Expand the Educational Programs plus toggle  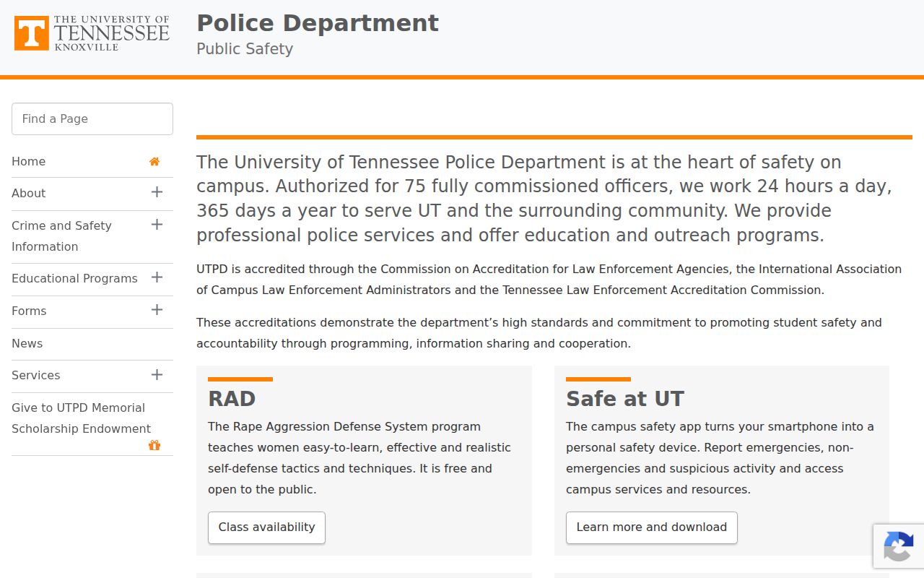[157, 277]
